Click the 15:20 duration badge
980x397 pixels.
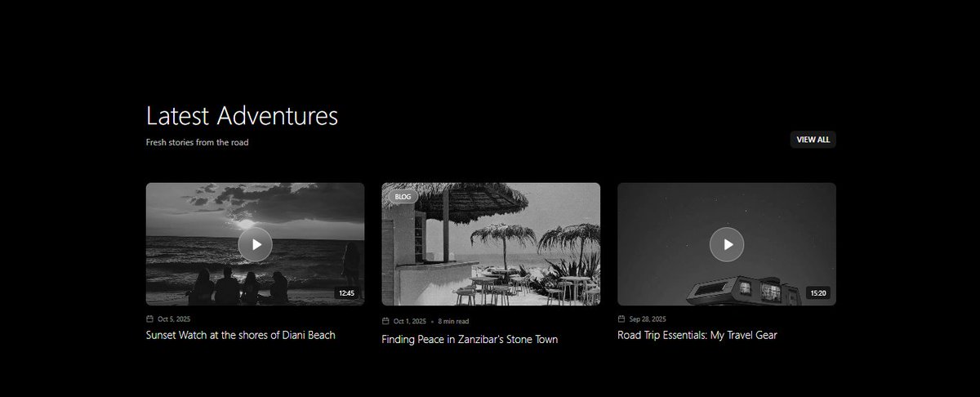tap(817, 293)
